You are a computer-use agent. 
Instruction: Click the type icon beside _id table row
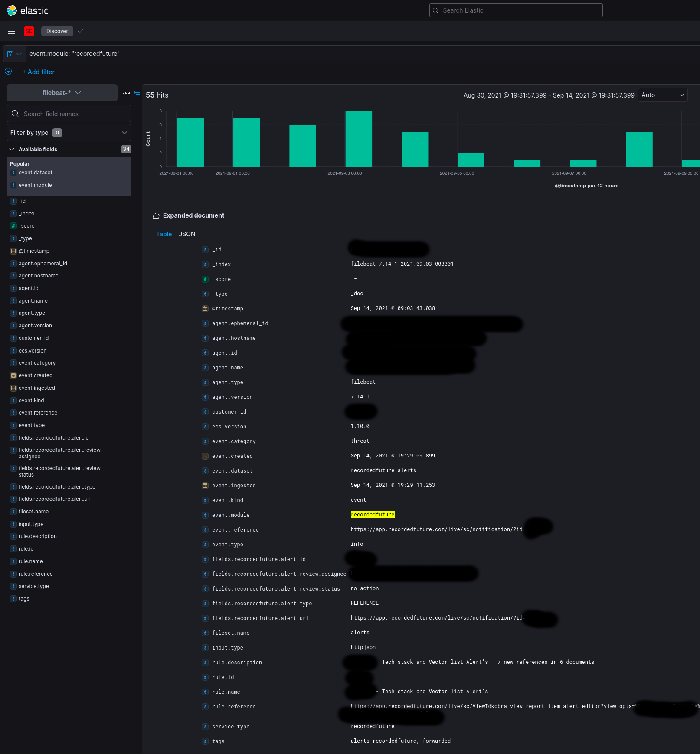click(205, 250)
